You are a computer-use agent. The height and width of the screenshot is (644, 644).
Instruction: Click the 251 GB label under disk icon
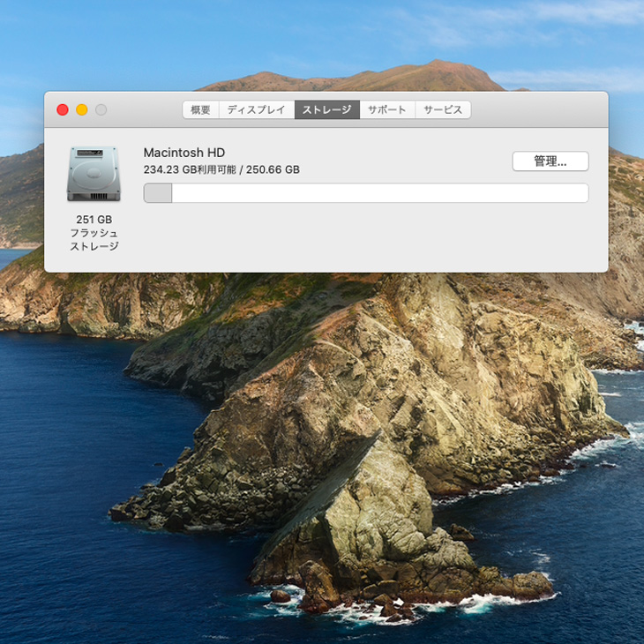coord(94,219)
